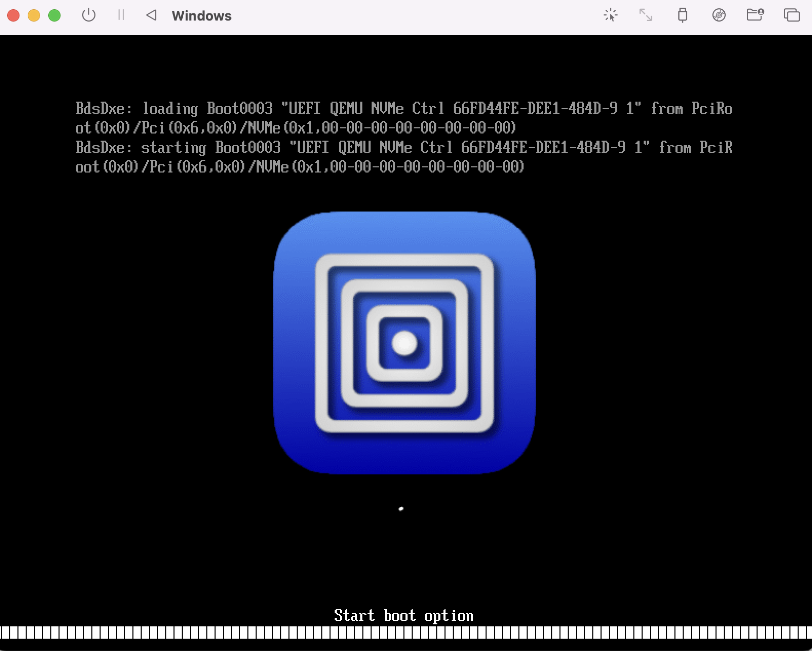
Task: Toggle capture mouse cursor icon
Action: click(610, 15)
